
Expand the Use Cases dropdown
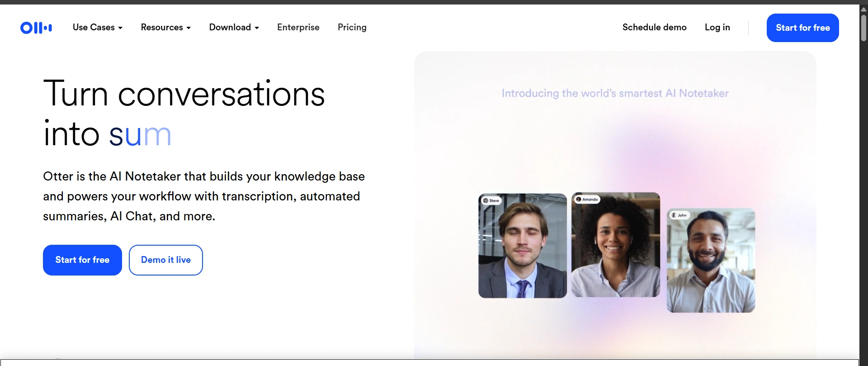(97, 28)
